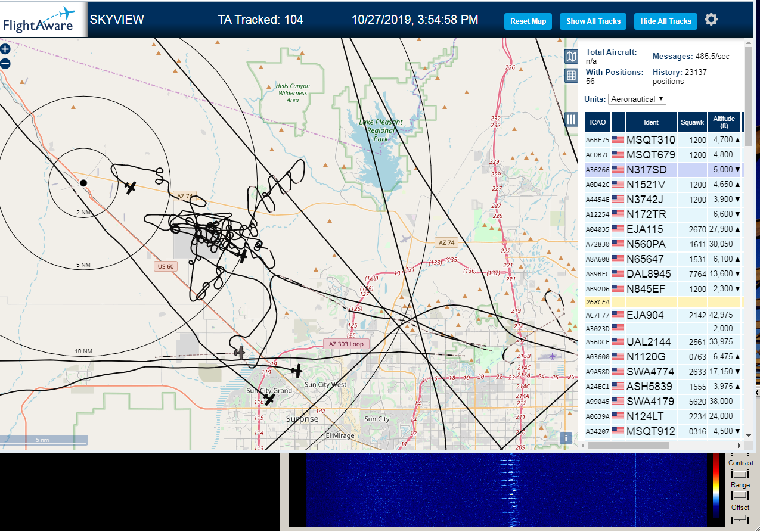The height and width of the screenshot is (532, 760).
Task: Sort table by Squawk column header
Action: coord(692,122)
